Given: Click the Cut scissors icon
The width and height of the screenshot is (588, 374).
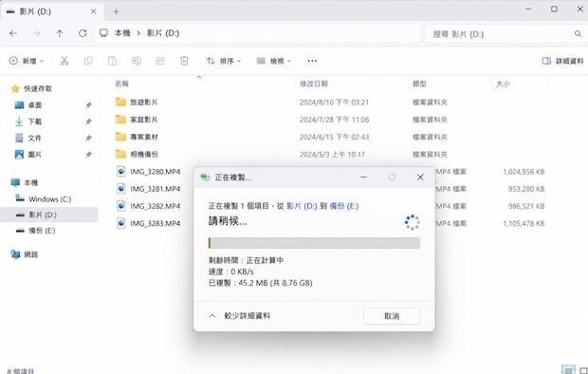Looking at the screenshot, I should (x=64, y=61).
